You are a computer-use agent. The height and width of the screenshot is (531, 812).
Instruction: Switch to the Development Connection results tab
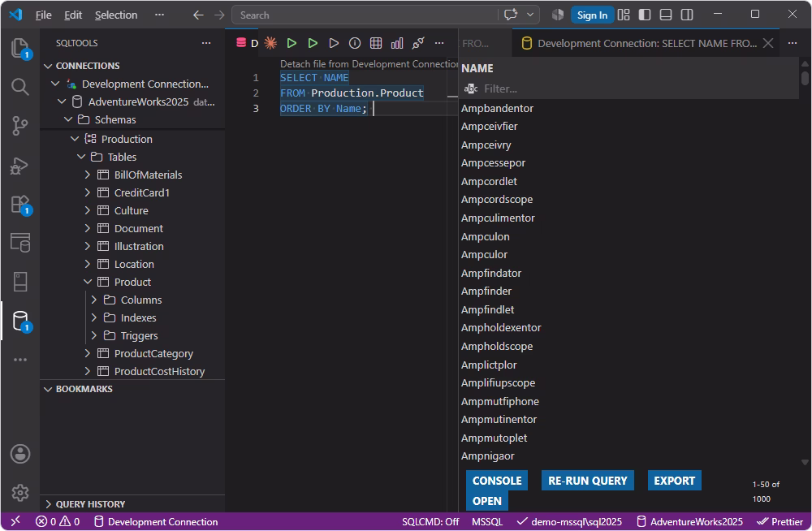[646, 43]
